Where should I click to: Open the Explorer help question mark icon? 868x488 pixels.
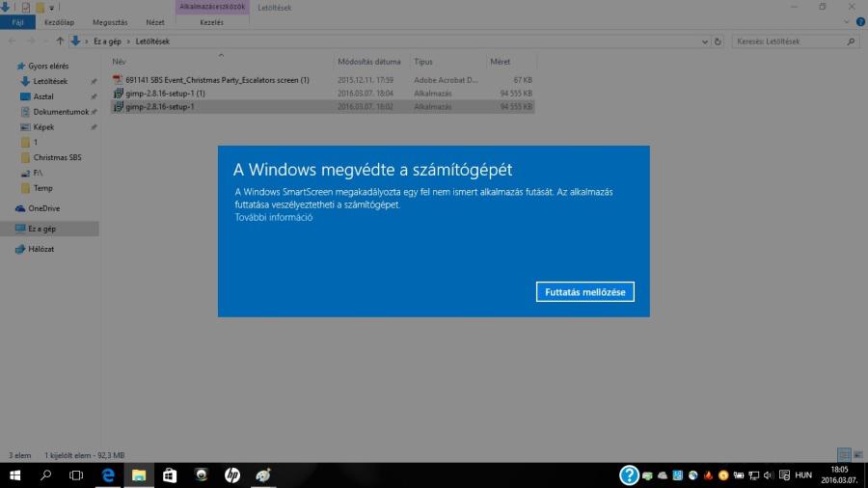pyautogui.click(x=860, y=22)
